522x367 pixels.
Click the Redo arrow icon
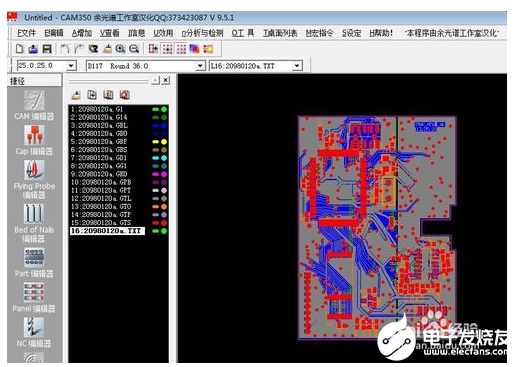pos(79,49)
